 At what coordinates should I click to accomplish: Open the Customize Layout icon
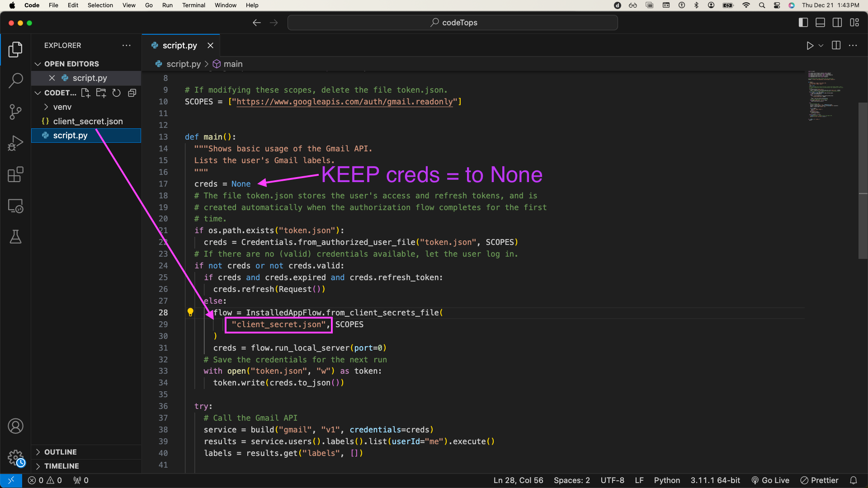(854, 23)
